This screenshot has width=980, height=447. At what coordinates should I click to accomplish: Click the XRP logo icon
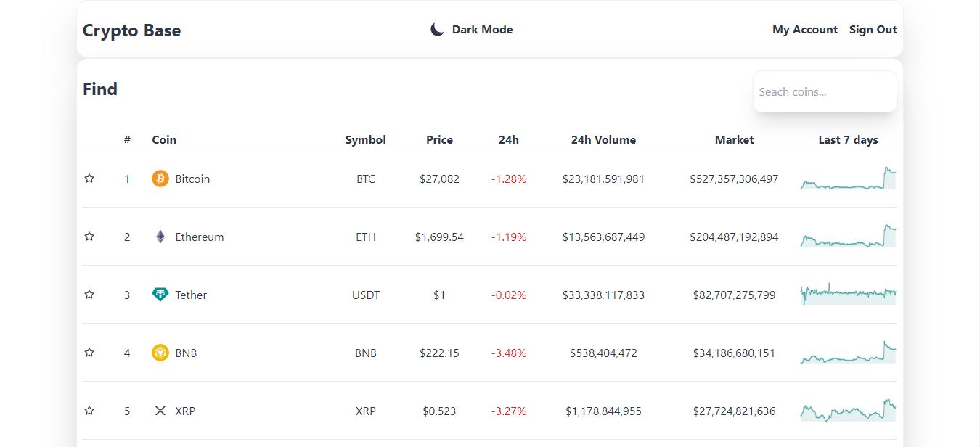[x=160, y=411]
